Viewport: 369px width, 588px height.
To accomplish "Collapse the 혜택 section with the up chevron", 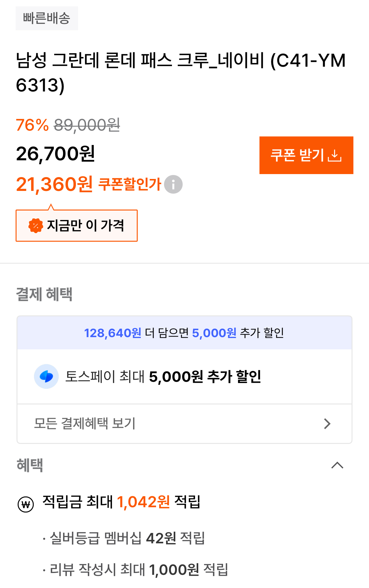I will [337, 465].
